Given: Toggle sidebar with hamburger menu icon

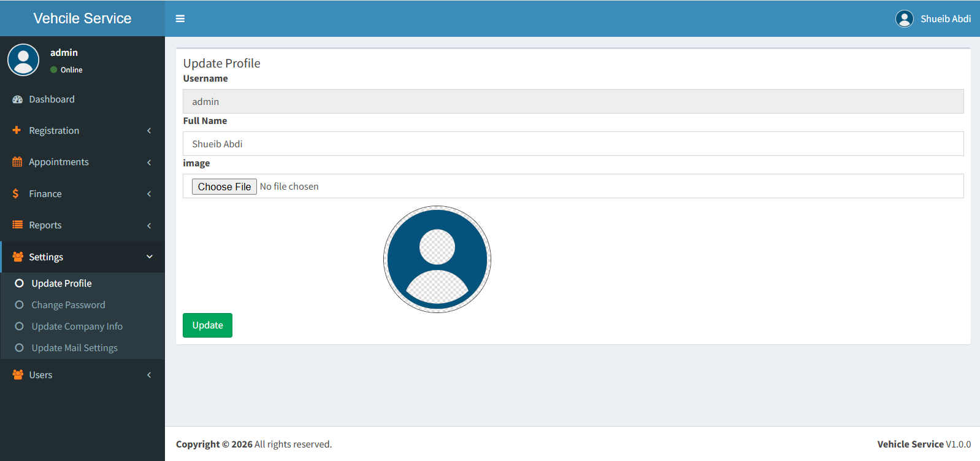Looking at the screenshot, I should pos(180,18).
